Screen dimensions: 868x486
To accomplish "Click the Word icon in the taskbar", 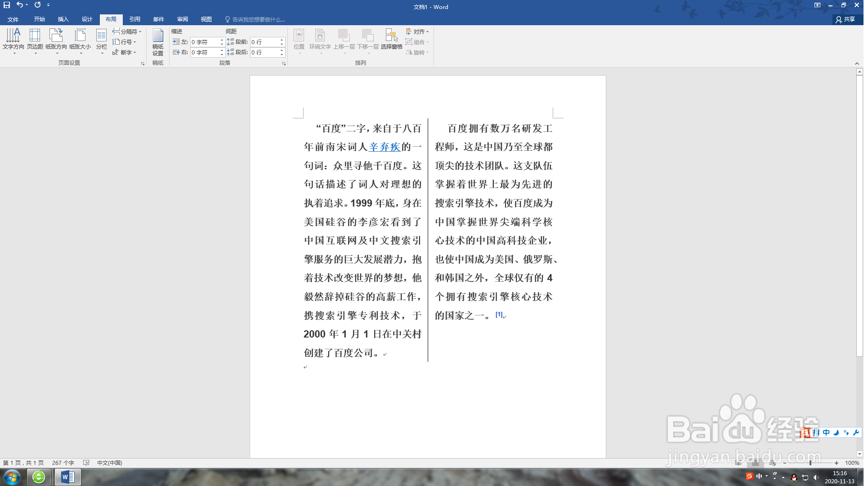I will pyautogui.click(x=68, y=477).
